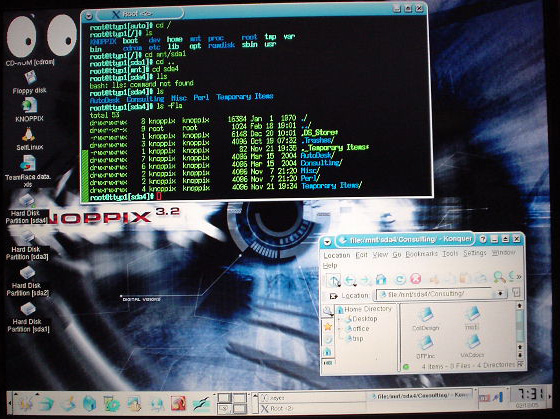Open the Go menu in Konqueror
This screenshot has width=560, height=419.
(x=397, y=254)
